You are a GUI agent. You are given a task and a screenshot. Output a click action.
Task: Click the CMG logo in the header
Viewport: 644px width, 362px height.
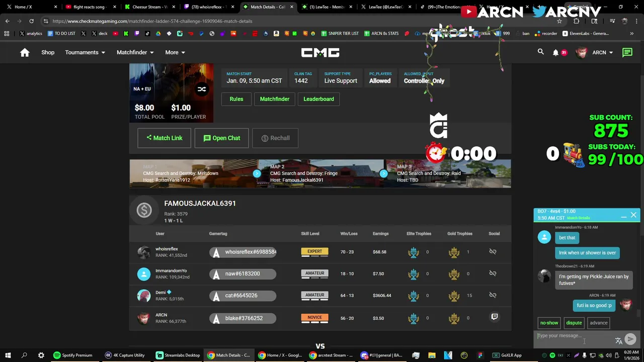(320, 52)
